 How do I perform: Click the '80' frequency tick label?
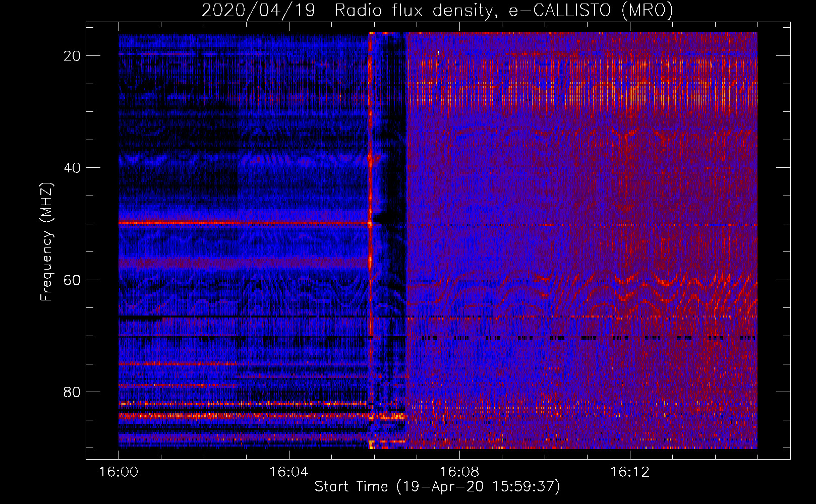(x=72, y=392)
